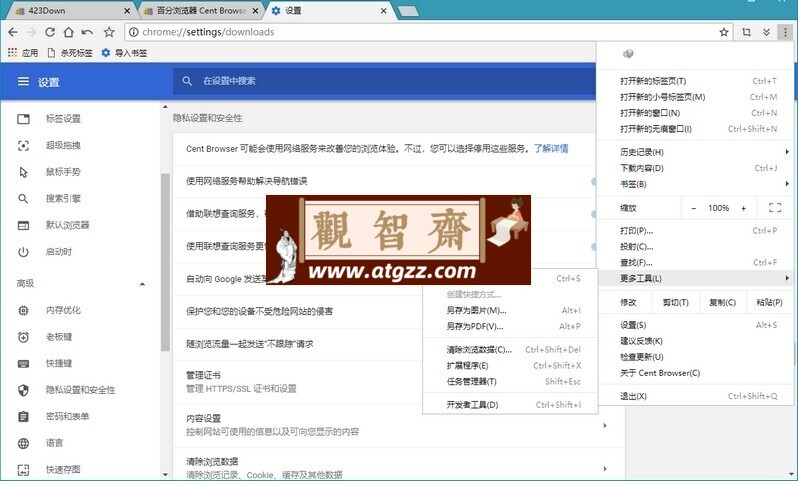The image size is (798, 481).
Task: Select 另存为图片(M)... in submenu
Action: (510, 310)
